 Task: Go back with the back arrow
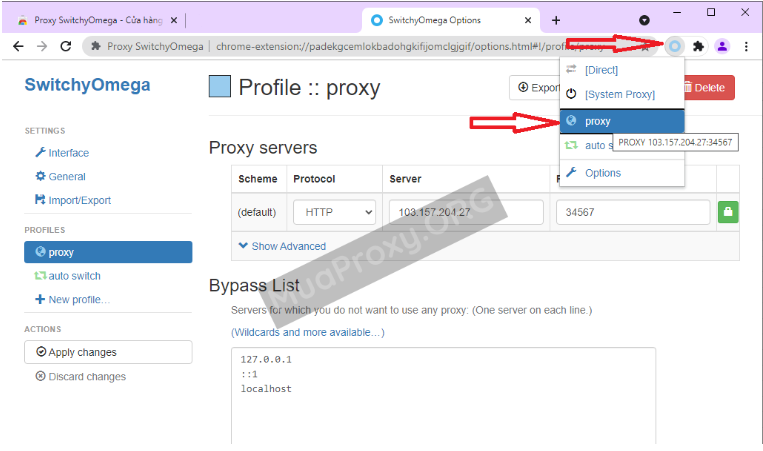pyautogui.click(x=18, y=46)
